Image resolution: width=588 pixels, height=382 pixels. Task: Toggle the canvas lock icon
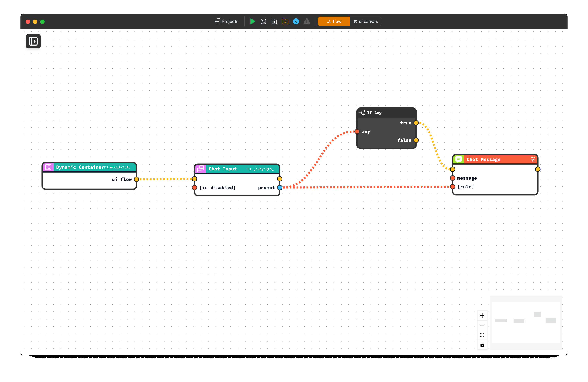click(x=482, y=345)
